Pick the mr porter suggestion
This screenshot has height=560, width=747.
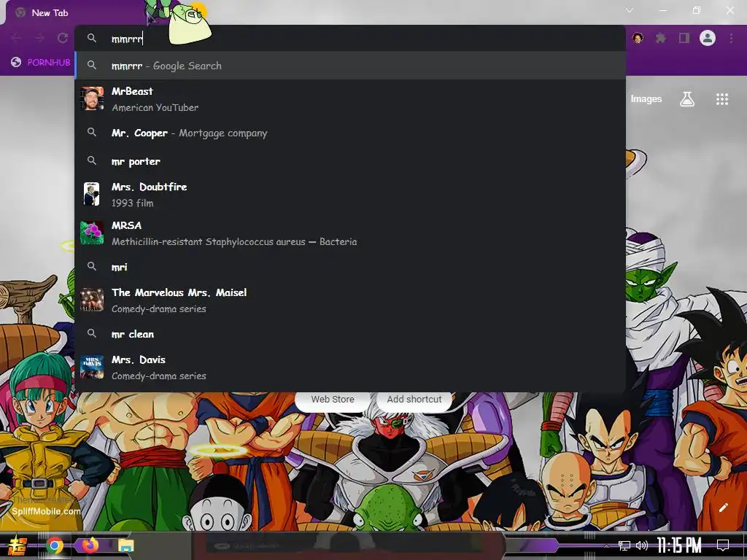(x=350, y=161)
